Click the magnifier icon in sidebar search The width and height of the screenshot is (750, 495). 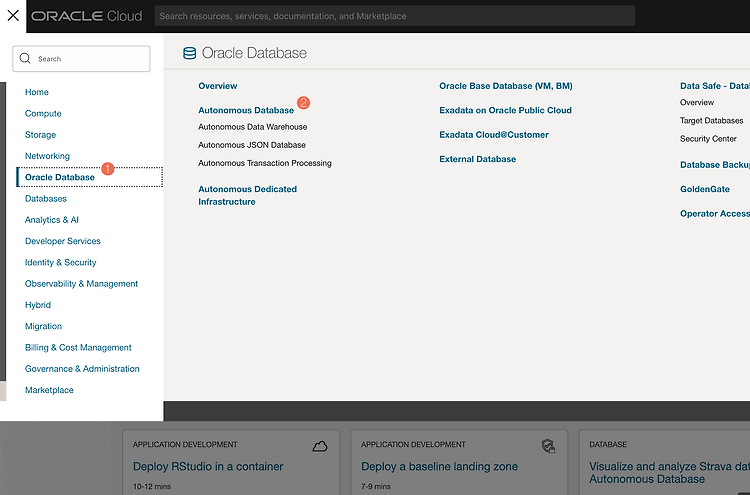pos(25,58)
